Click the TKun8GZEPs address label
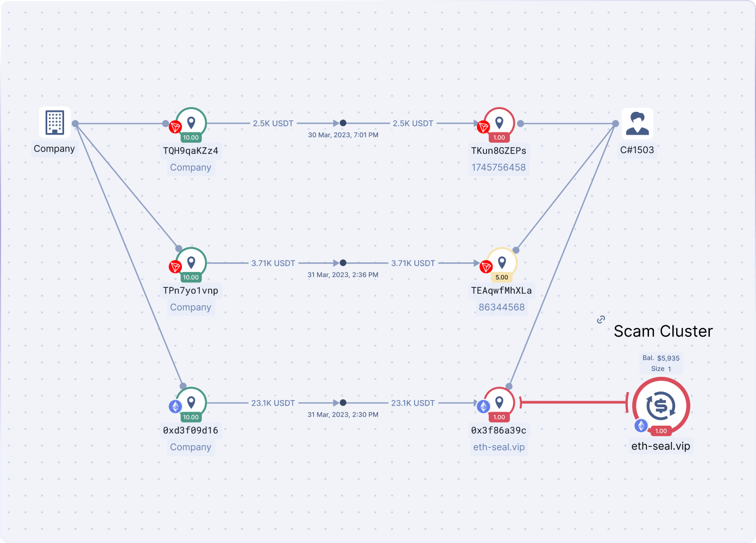This screenshot has width=756, height=543. click(499, 150)
